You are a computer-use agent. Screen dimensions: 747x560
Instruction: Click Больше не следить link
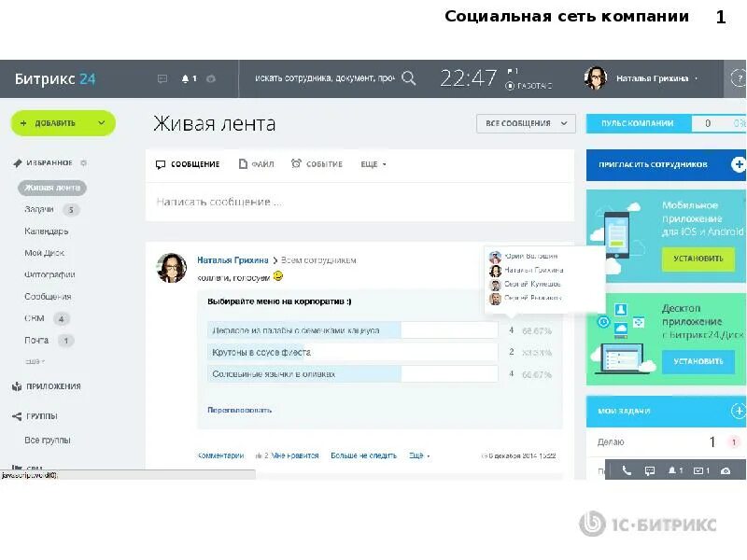coord(363,455)
